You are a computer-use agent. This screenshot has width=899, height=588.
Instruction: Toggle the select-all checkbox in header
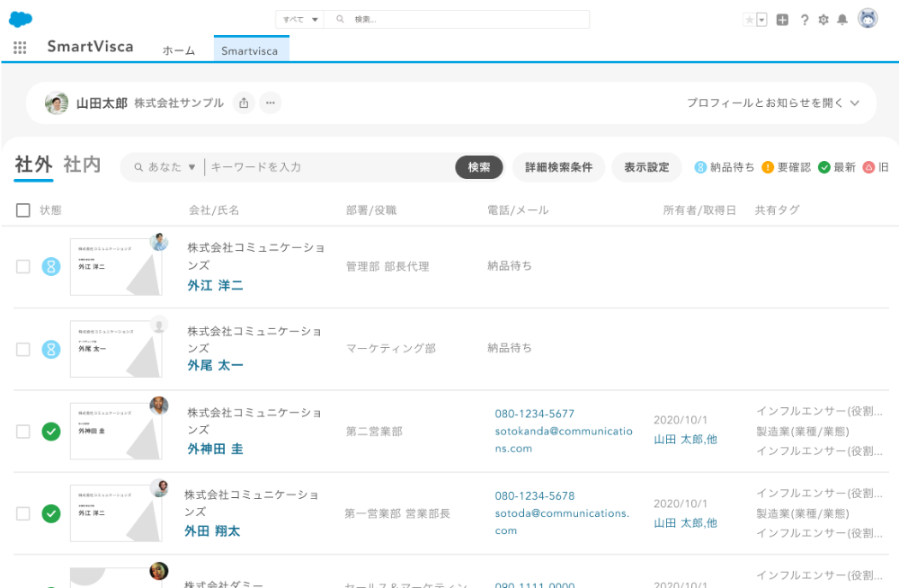coord(23,210)
